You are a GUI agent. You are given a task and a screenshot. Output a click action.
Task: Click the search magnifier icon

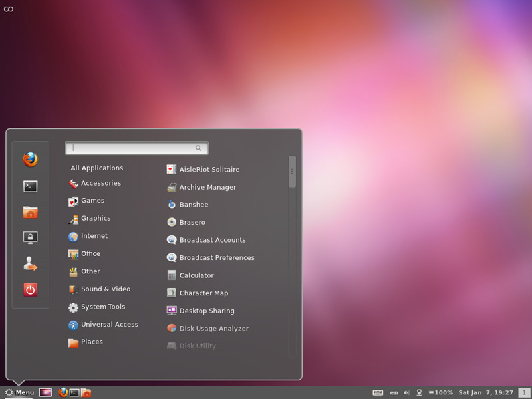pyautogui.click(x=198, y=148)
